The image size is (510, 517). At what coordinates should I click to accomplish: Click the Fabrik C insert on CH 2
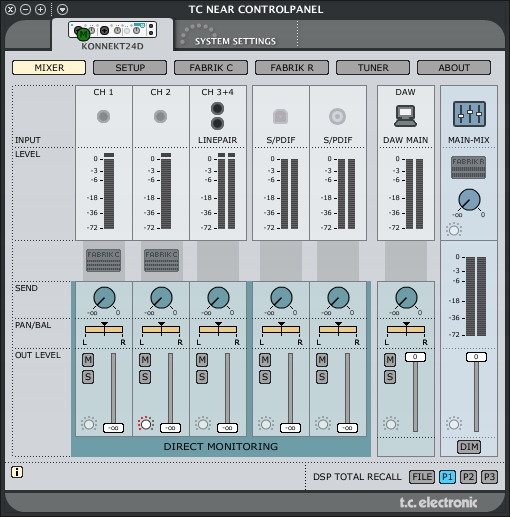(161, 260)
